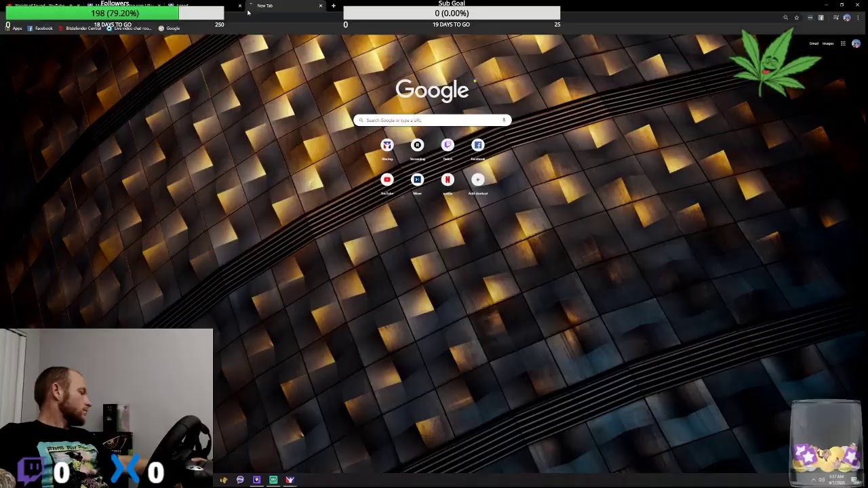Open Chrome profile avatar in toolbar

coord(847,18)
